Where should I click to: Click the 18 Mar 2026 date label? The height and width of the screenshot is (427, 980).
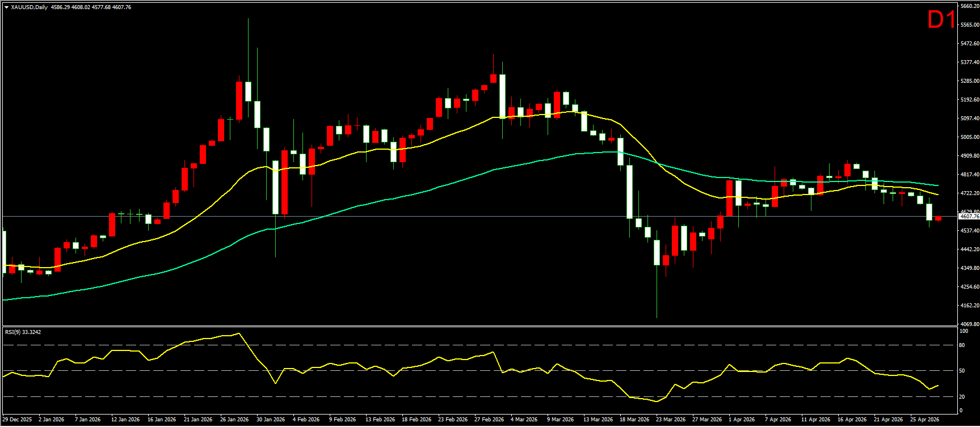[634, 420]
